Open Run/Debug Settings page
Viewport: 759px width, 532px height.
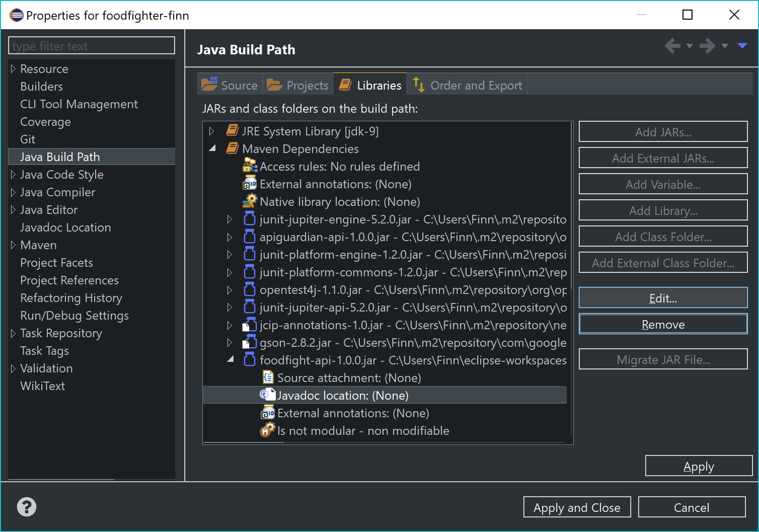point(74,315)
